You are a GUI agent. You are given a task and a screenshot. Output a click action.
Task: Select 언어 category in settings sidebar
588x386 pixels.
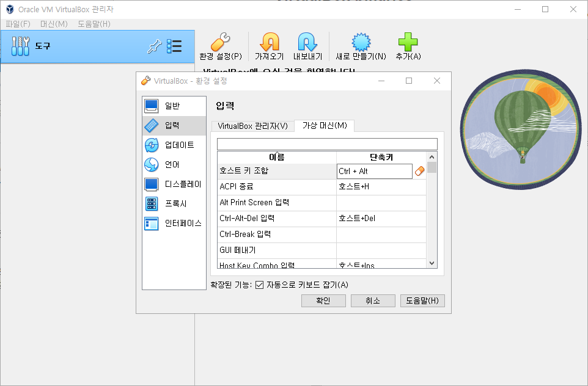tap(174, 164)
